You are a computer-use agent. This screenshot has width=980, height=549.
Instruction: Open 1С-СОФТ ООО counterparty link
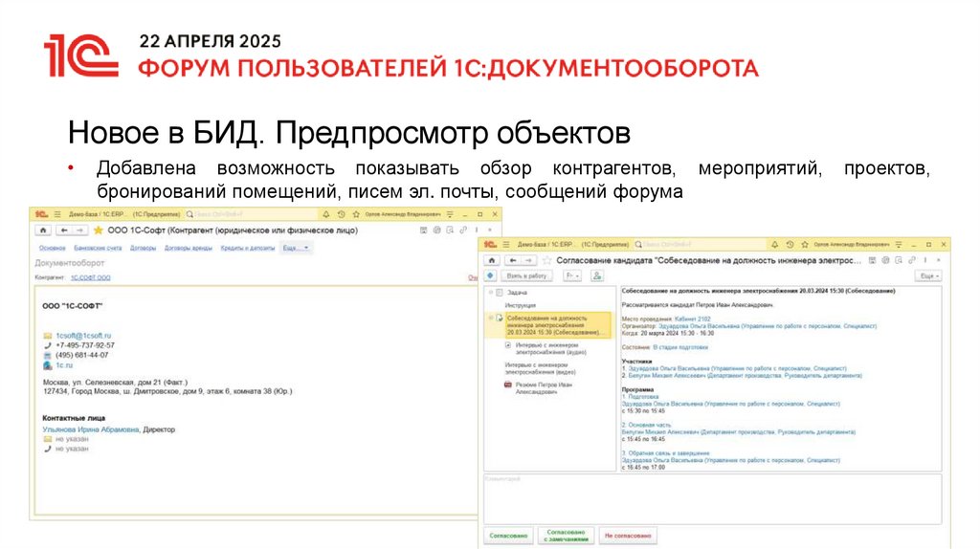[x=91, y=277]
